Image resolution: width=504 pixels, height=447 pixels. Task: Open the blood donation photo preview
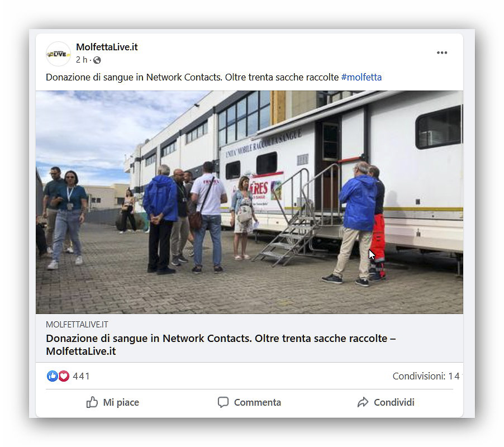(249, 202)
